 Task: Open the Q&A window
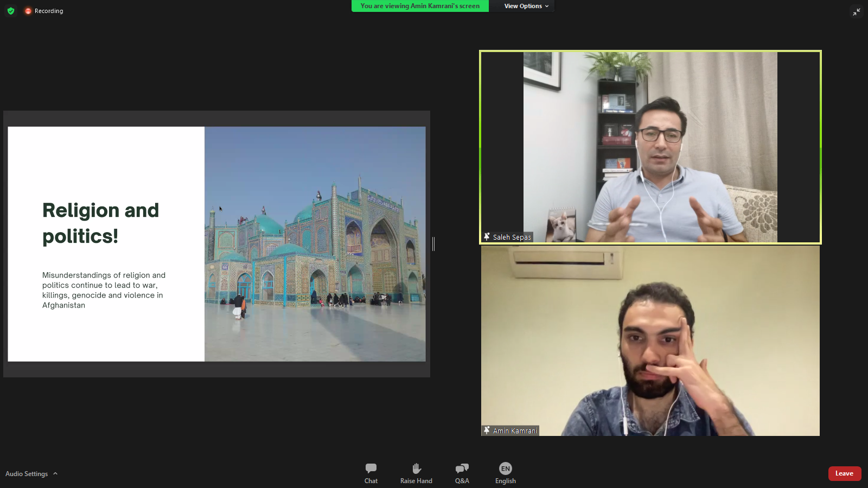tap(462, 473)
